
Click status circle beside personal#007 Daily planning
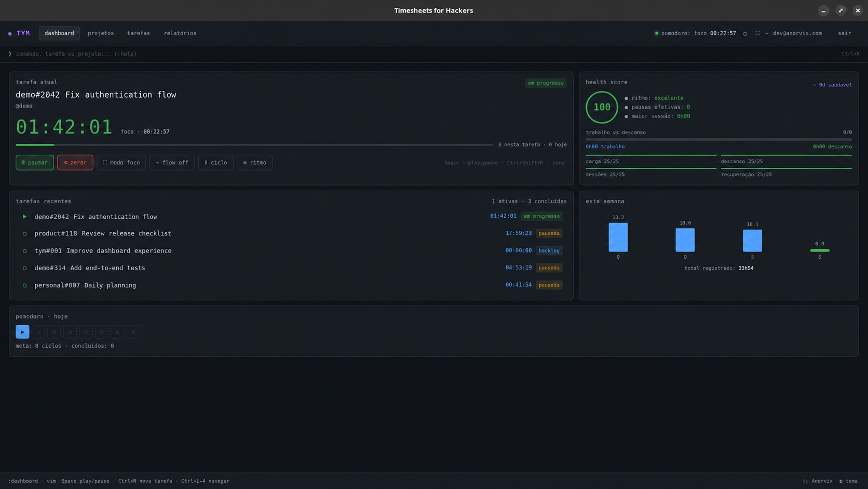pyautogui.click(x=24, y=285)
